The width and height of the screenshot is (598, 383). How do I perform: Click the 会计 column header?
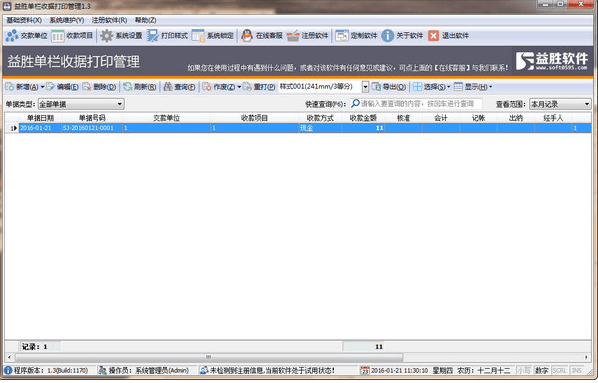click(441, 118)
